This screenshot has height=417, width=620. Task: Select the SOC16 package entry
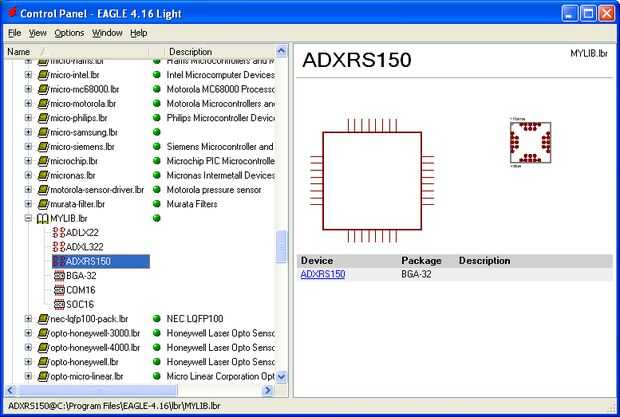click(80, 304)
